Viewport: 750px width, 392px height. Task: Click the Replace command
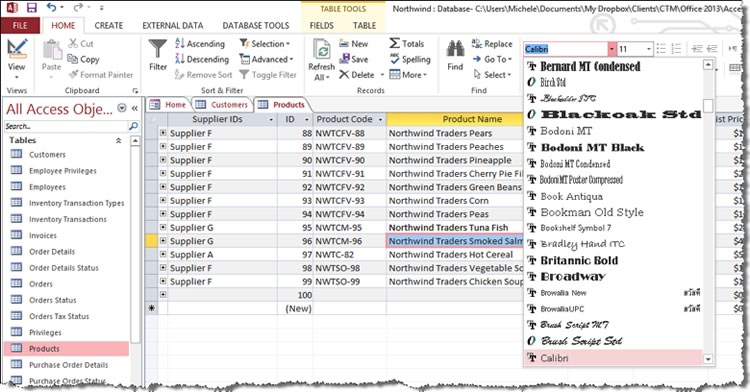click(492, 44)
